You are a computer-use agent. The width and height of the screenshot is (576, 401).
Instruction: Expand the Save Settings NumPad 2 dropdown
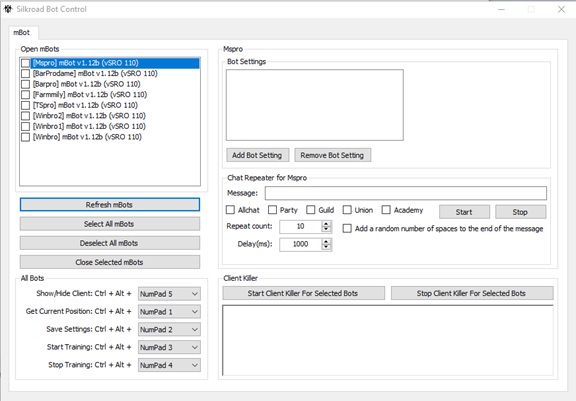pos(169,329)
